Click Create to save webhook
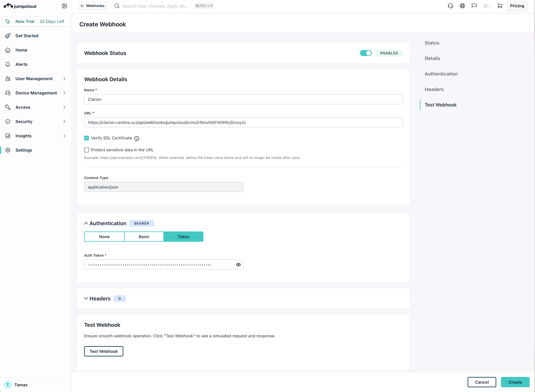 click(515, 382)
